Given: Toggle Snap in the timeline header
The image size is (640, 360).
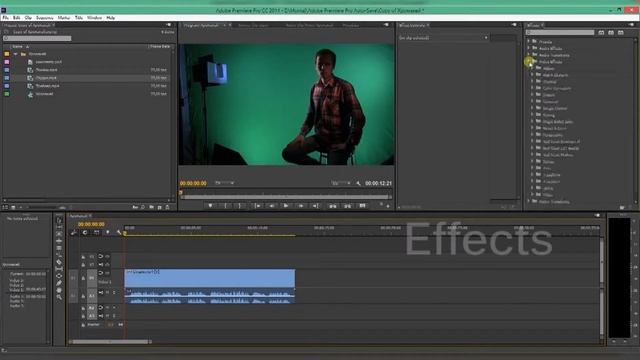Looking at the screenshot, I should tap(85, 232).
